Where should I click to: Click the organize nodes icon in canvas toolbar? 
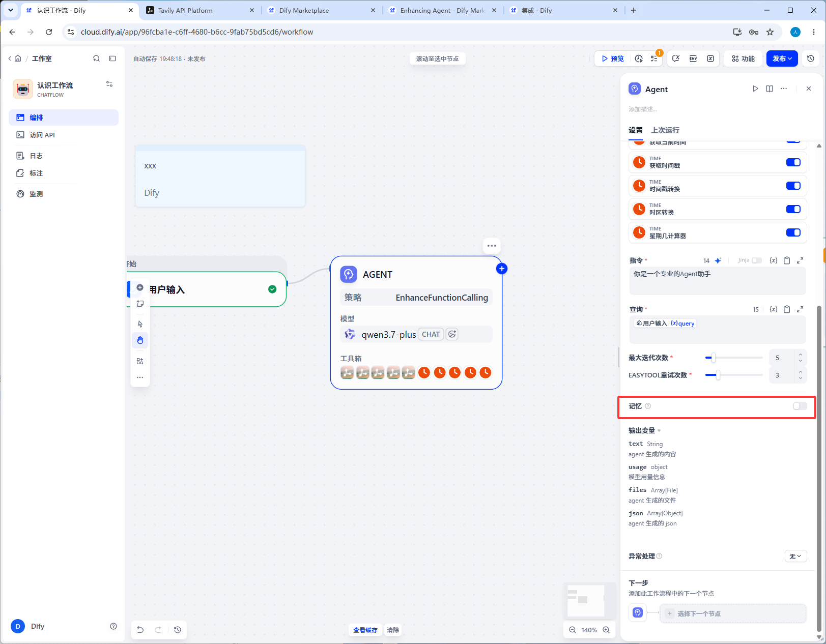pyautogui.click(x=140, y=361)
